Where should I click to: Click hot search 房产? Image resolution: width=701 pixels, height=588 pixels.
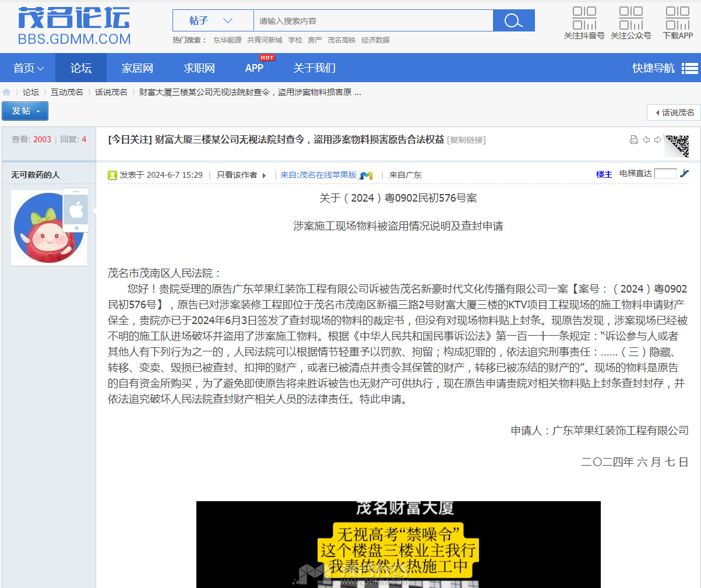(315, 40)
